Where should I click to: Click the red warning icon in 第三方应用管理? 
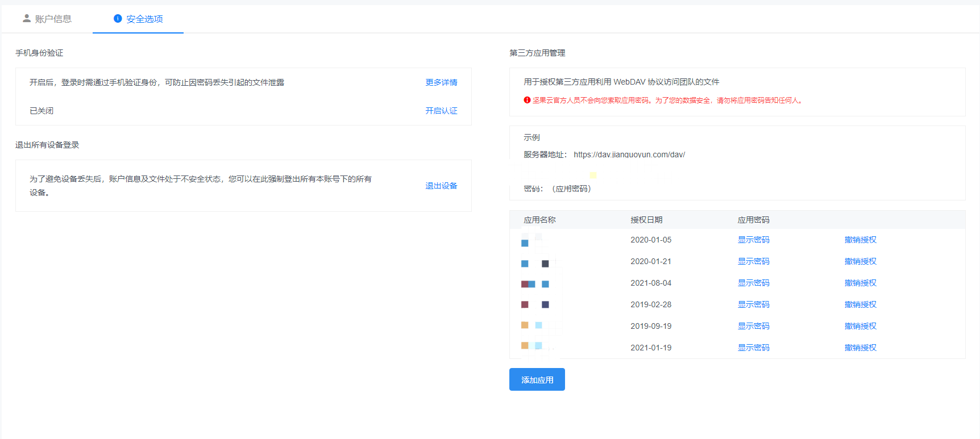527,100
